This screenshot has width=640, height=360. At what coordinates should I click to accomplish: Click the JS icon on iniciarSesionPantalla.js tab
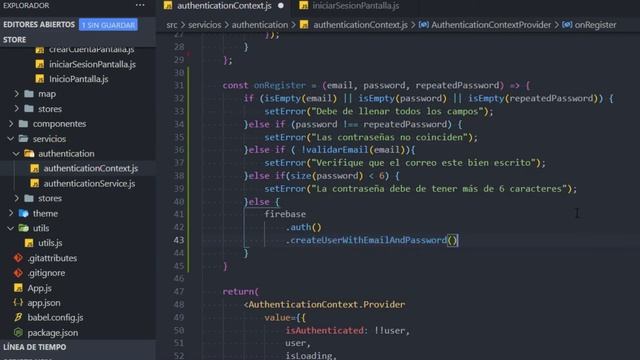(303, 5)
